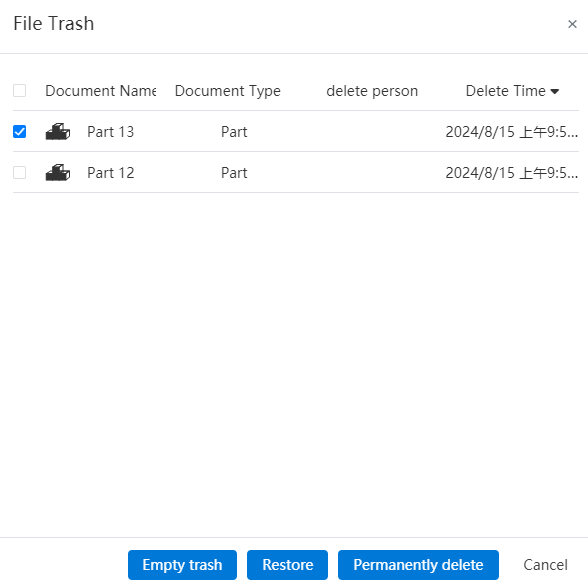The height and width of the screenshot is (586, 588).
Task: Click the Part 12 delete time
Action: 512,172
